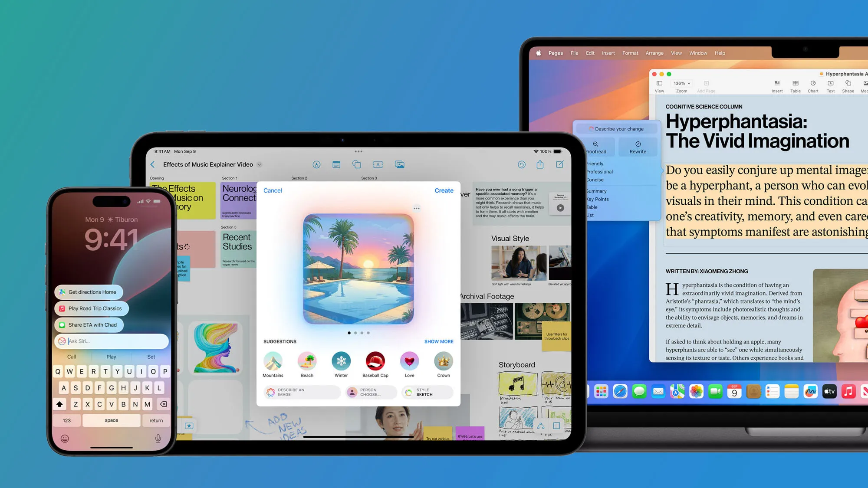Click the Proofread icon in Pages sidebar
The height and width of the screenshot is (488, 868).
[595, 147]
